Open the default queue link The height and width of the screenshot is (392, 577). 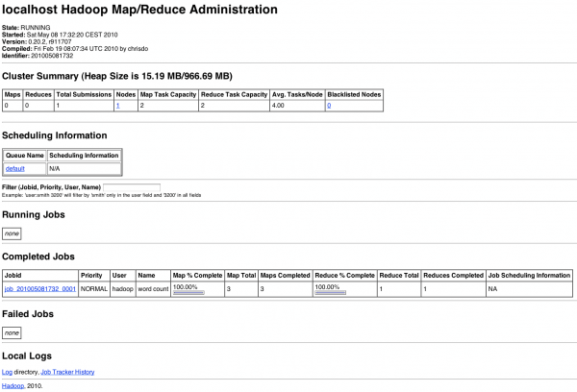click(x=15, y=169)
